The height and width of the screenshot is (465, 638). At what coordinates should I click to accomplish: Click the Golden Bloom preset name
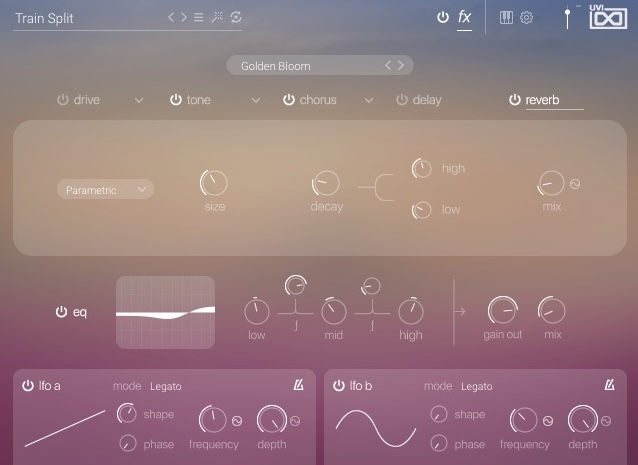(x=276, y=66)
